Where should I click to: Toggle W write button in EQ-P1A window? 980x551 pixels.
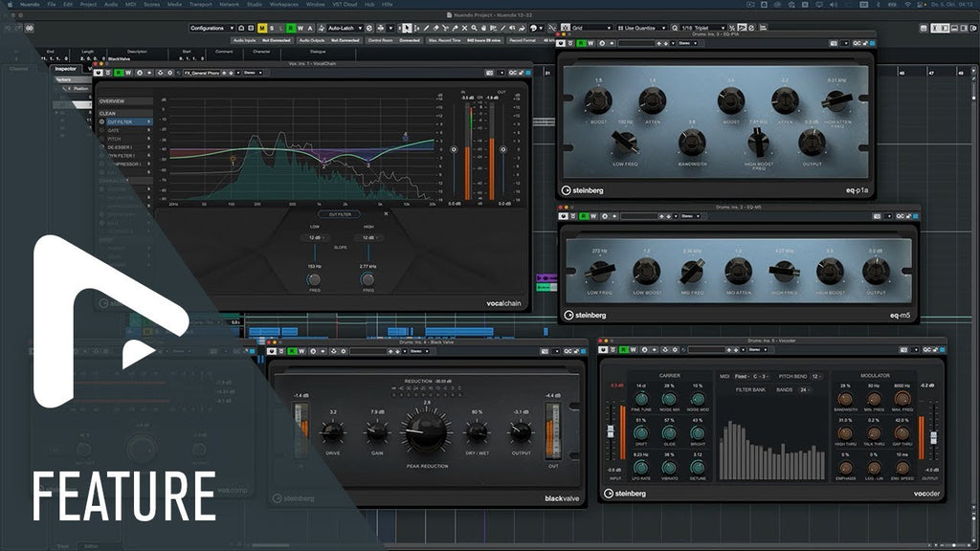click(590, 43)
